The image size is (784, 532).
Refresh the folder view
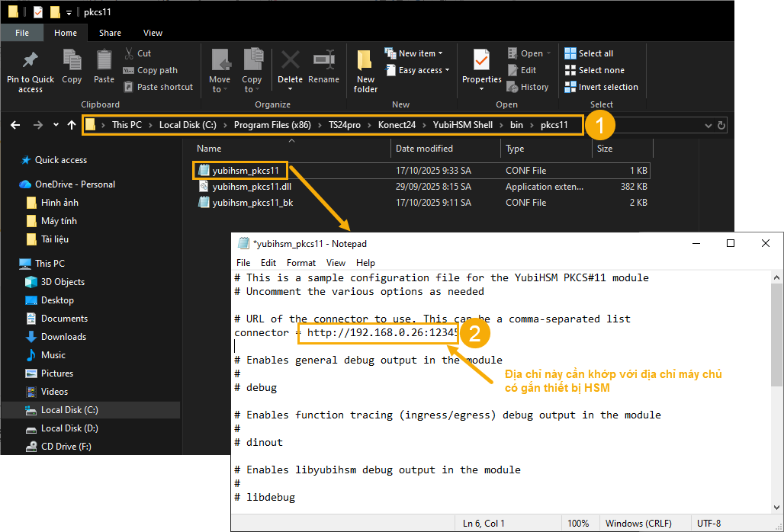pos(721,126)
